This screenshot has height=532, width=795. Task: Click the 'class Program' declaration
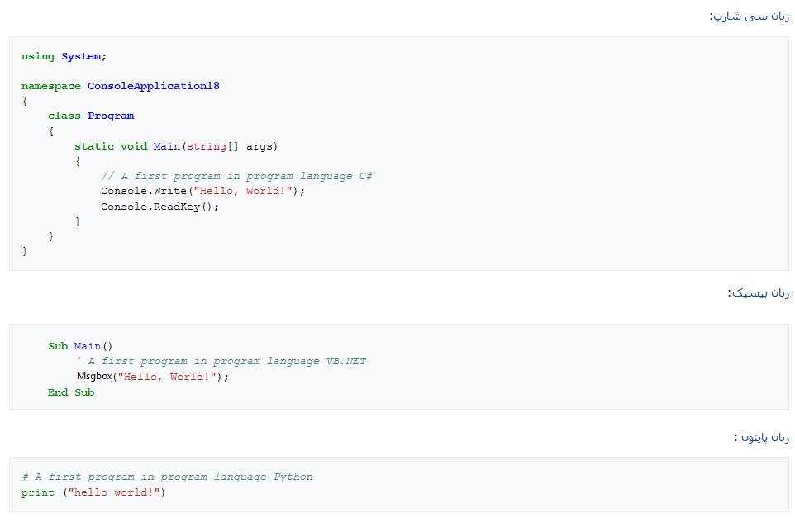point(91,116)
